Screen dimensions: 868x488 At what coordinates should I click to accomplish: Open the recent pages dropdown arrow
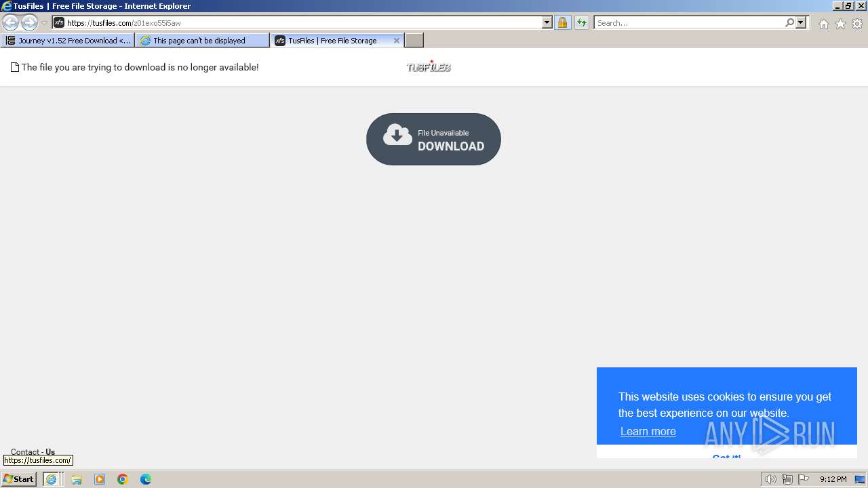[x=44, y=23]
